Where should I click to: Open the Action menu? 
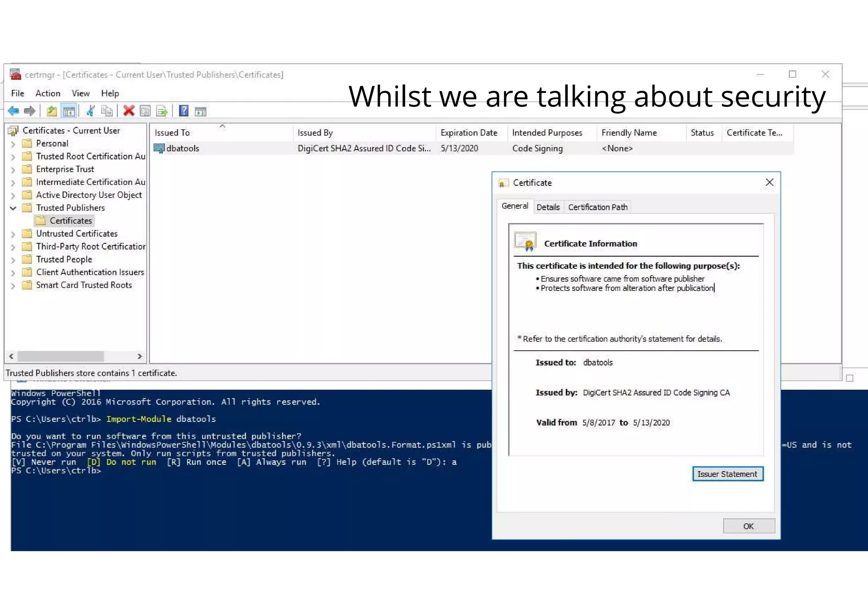pyautogui.click(x=47, y=93)
